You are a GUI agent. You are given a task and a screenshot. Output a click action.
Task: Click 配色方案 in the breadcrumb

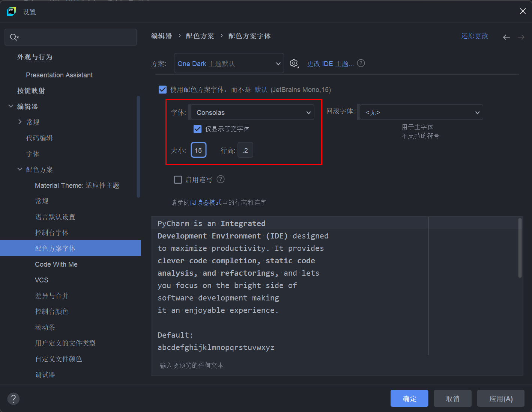click(x=200, y=36)
